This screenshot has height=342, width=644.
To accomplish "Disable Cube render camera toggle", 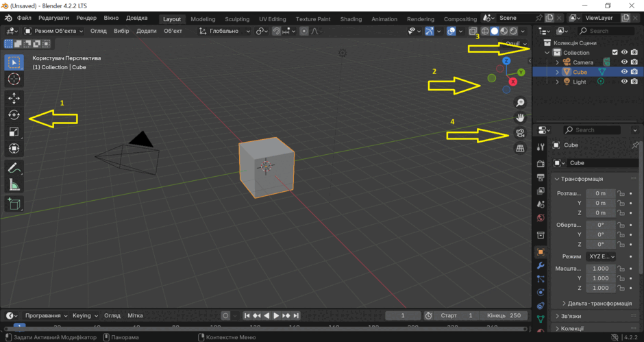I will pos(634,71).
